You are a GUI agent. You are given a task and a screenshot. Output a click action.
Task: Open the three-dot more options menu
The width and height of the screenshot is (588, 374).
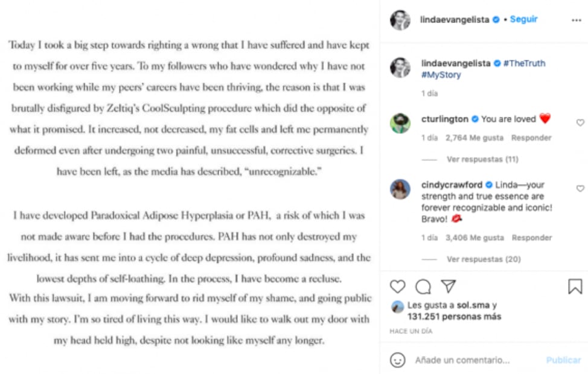click(x=576, y=20)
